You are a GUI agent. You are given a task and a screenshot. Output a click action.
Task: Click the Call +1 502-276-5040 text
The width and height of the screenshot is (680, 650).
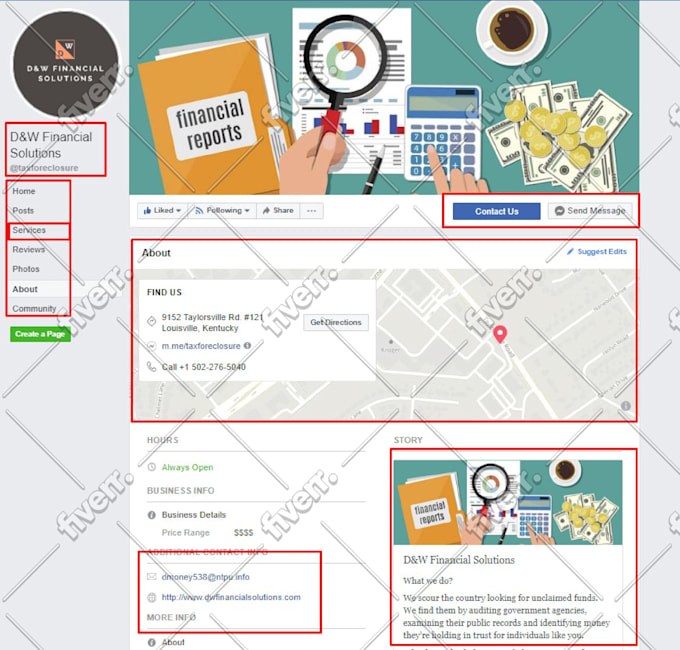click(x=204, y=367)
